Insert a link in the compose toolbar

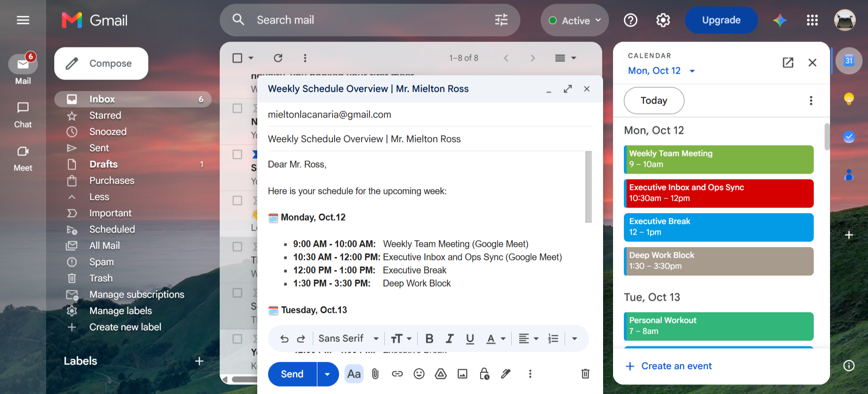click(397, 374)
